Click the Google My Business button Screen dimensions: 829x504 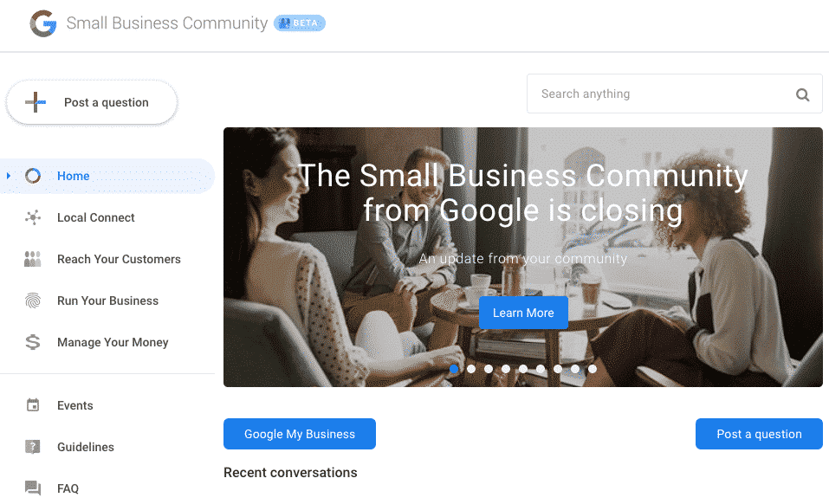(300, 434)
